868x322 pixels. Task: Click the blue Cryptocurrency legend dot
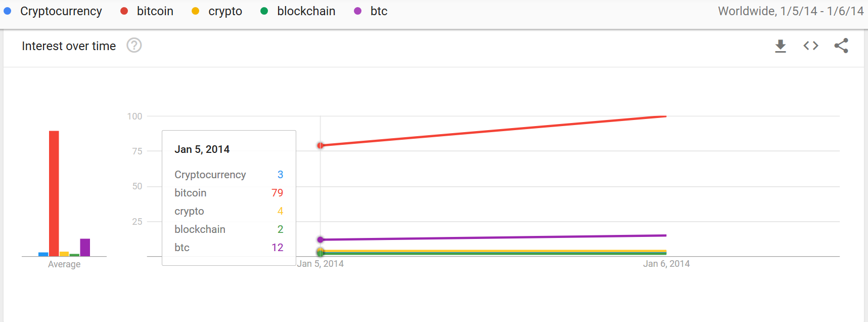point(8,11)
